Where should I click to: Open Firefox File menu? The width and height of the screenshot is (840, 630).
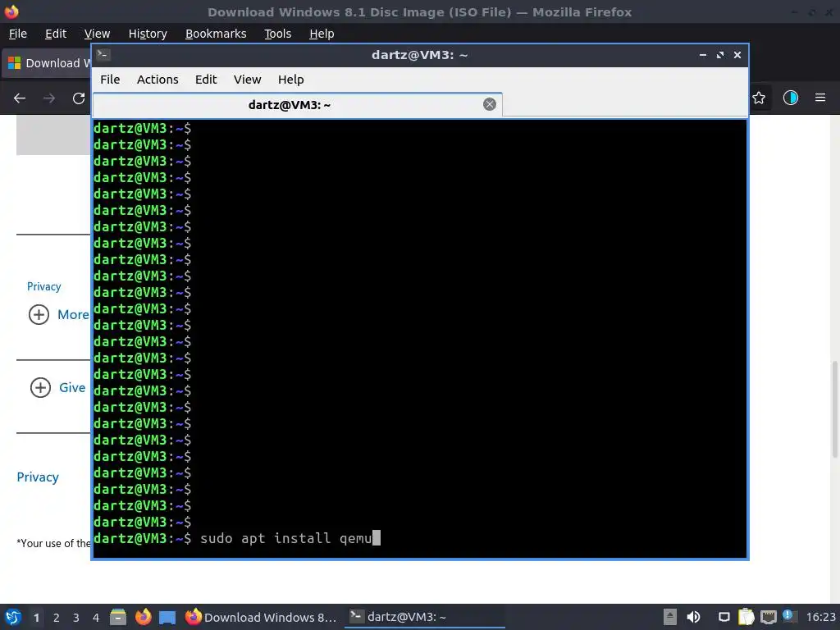click(x=18, y=34)
